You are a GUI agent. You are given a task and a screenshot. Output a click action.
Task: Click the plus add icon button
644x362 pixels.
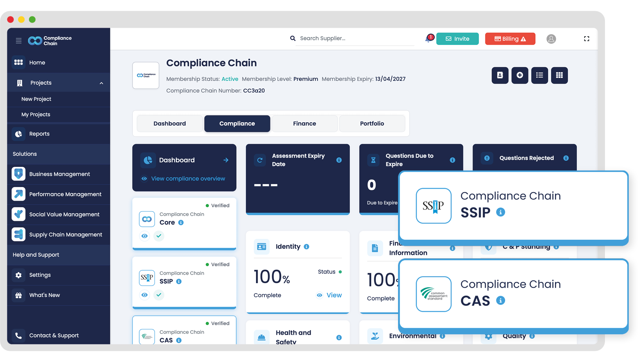point(520,75)
